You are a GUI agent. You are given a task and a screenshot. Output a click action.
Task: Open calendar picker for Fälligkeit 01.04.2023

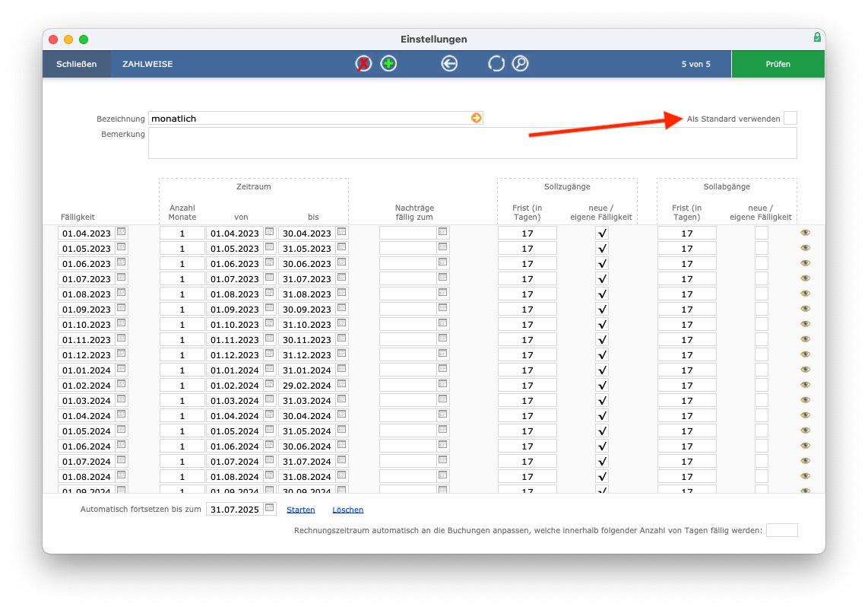pos(122,232)
